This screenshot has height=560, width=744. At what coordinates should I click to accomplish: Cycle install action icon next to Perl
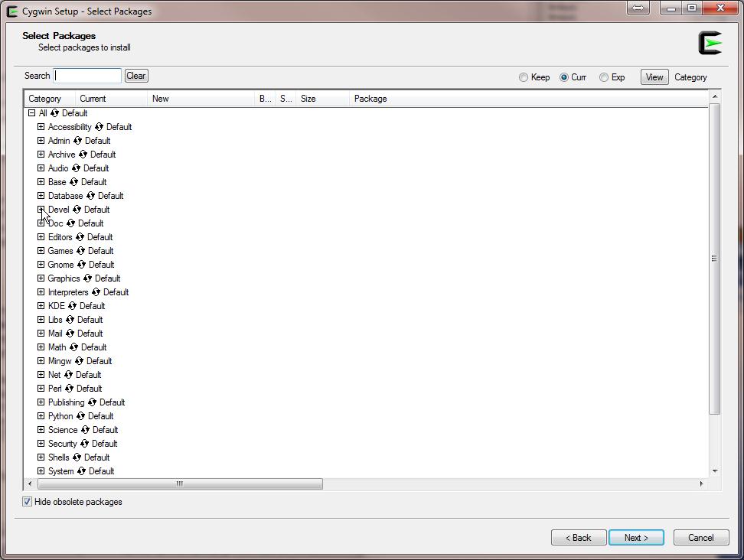point(69,389)
